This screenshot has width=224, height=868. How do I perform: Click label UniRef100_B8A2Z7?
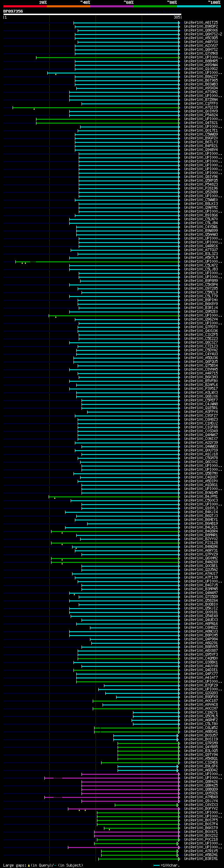coord(201,76)
